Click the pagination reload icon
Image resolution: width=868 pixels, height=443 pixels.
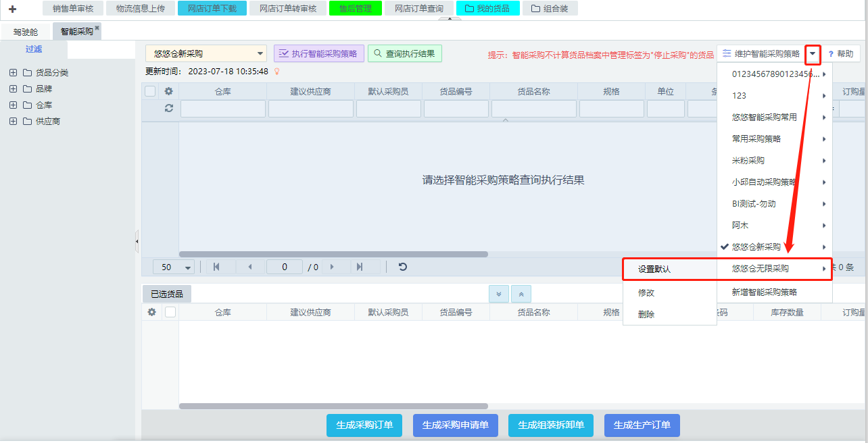pyautogui.click(x=403, y=267)
